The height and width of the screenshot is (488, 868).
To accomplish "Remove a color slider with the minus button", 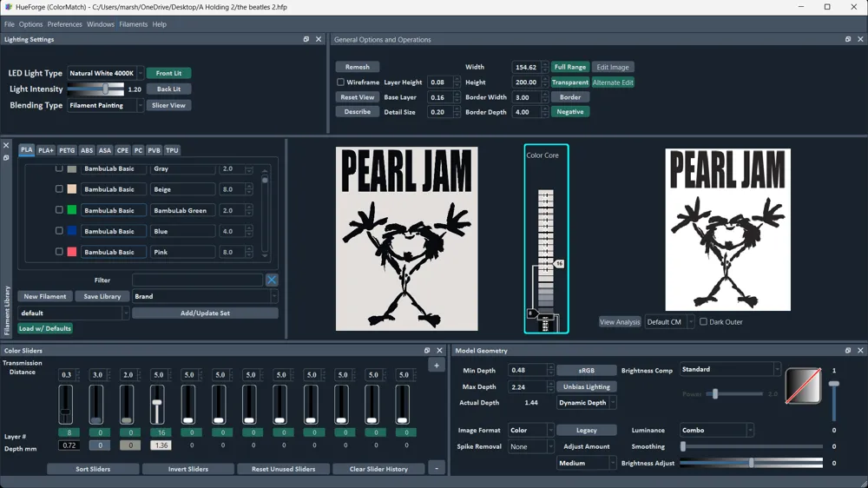I will pos(437,469).
